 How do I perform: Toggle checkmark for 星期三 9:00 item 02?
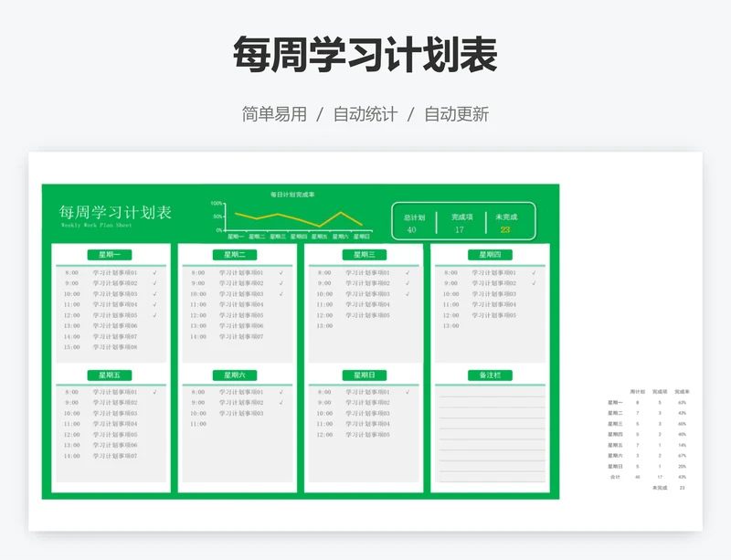408,283
